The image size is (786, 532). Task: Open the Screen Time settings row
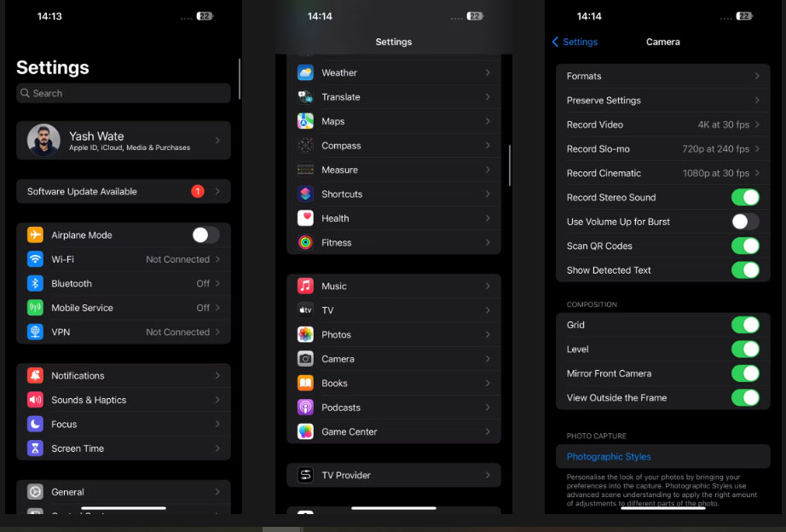click(x=124, y=448)
